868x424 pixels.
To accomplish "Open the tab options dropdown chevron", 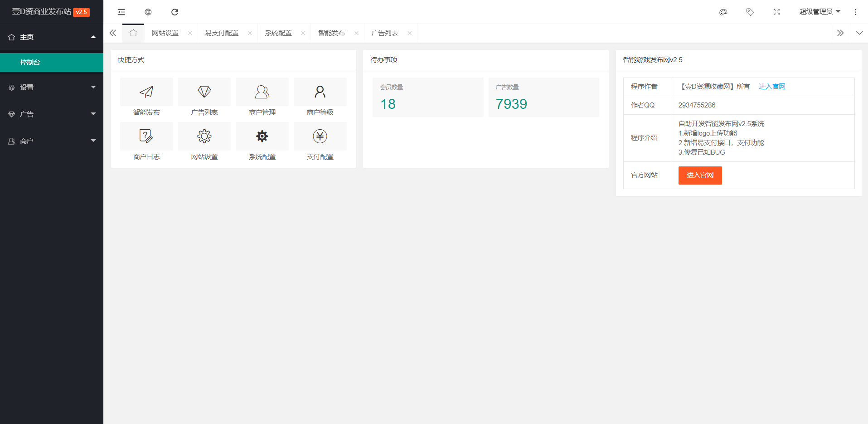I will [x=859, y=33].
